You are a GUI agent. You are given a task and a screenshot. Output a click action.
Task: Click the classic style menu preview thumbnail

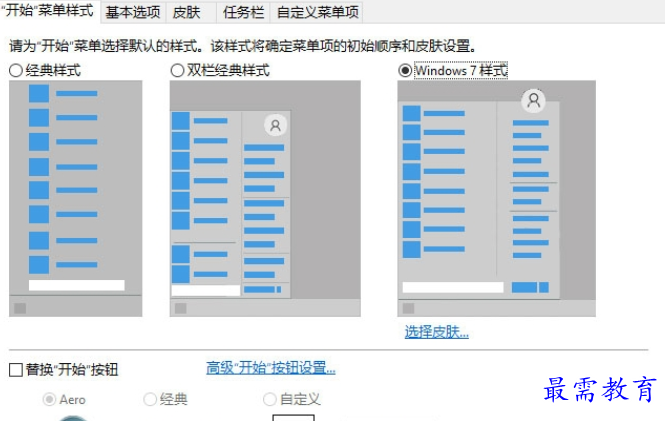(75, 198)
